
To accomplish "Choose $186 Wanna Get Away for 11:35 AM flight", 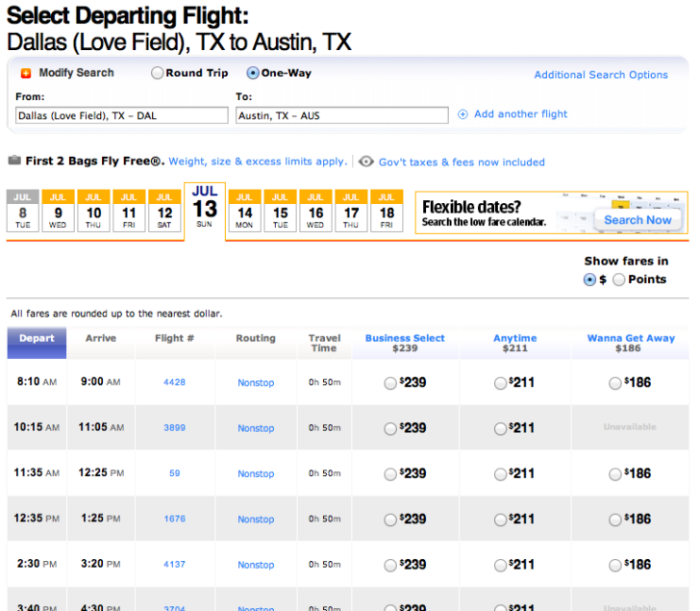I will pos(615,474).
